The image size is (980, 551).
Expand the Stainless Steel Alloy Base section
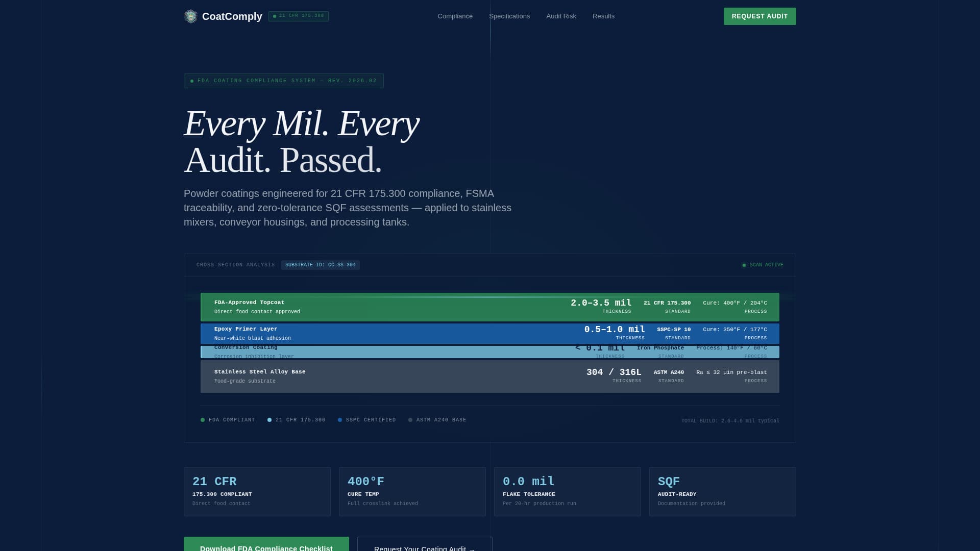[x=489, y=376]
